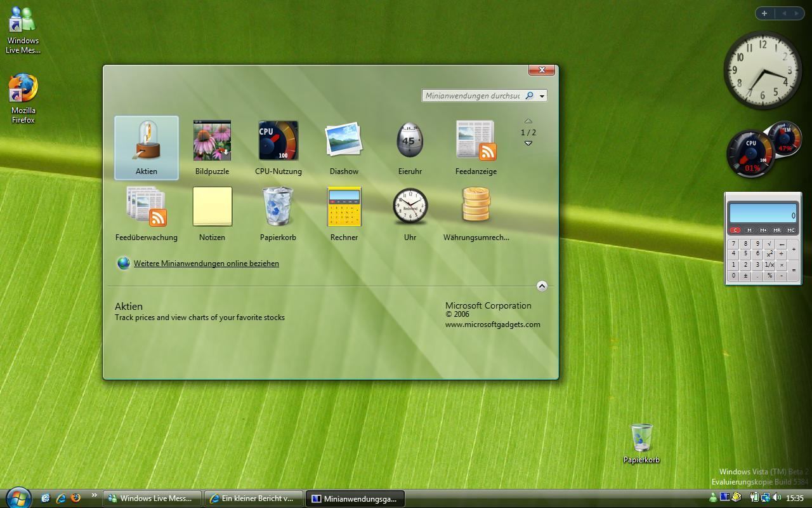Click calculator MR memory recall key
The image size is (812, 508).
point(776,230)
